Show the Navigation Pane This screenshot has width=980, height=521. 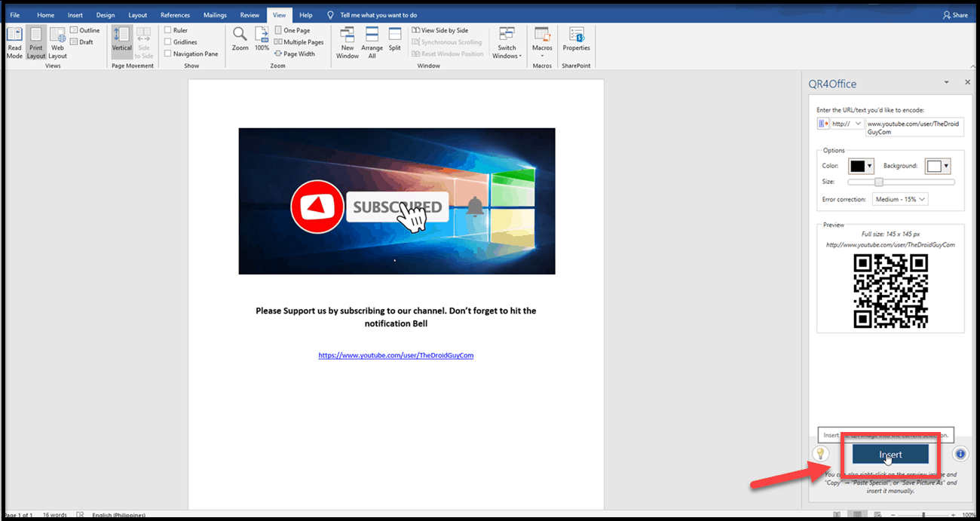point(167,53)
